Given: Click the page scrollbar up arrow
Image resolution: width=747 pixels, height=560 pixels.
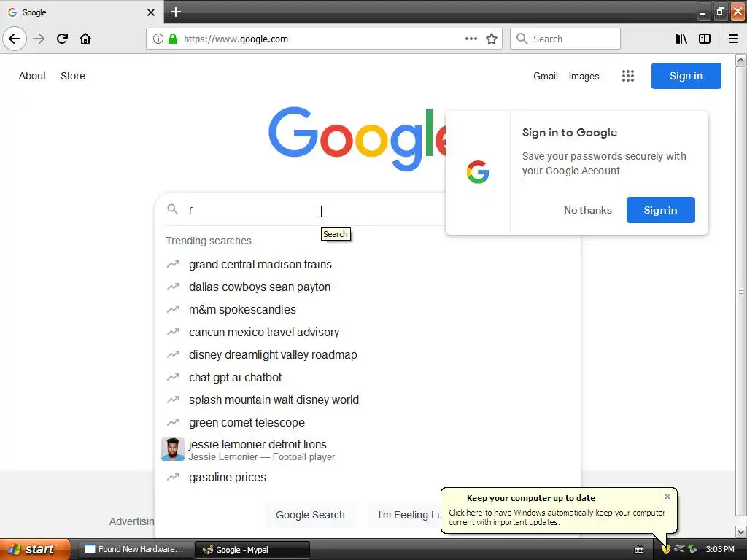Looking at the screenshot, I should click(x=741, y=60).
